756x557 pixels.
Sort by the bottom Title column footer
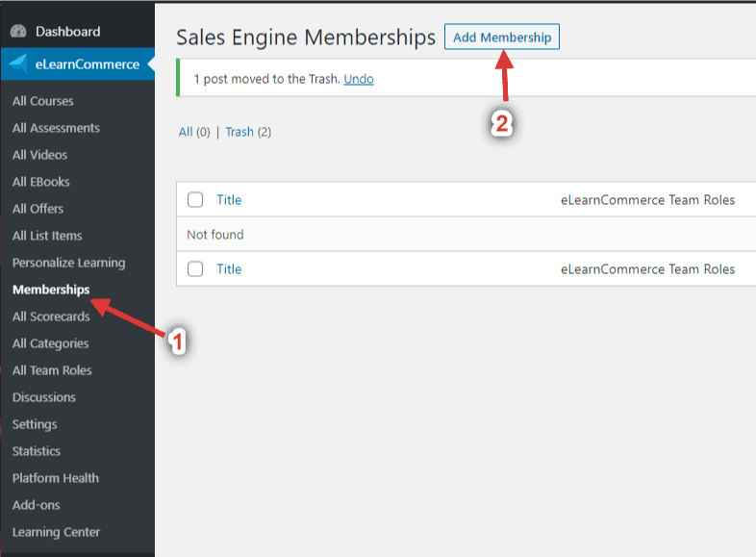(229, 269)
